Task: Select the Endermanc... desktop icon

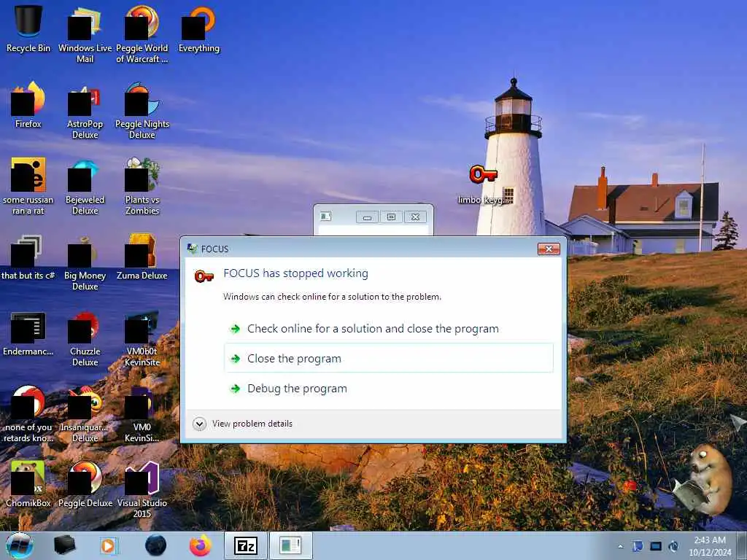Action: (x=28, y=333)
